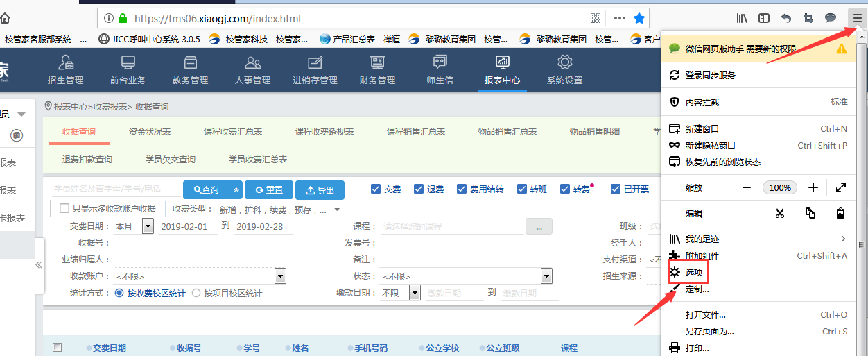Click the fullscreen arrows icon

tap(840, 187)
